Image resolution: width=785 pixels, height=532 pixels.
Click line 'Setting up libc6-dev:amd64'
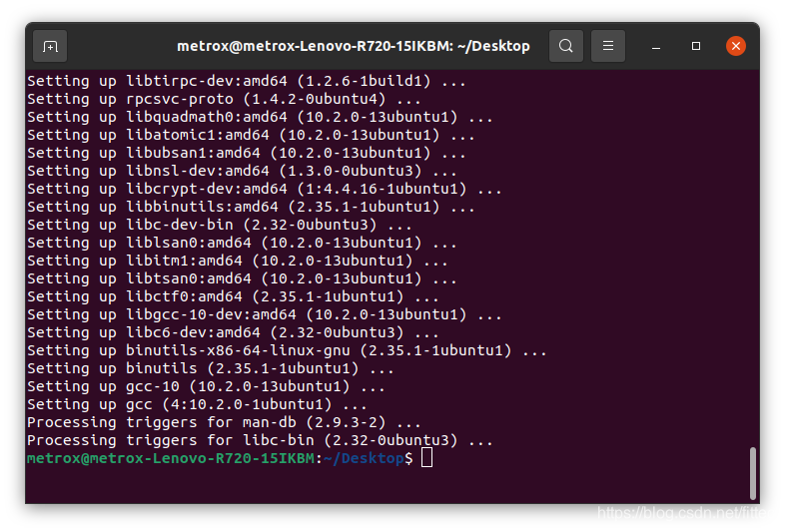tap(233, 333)
